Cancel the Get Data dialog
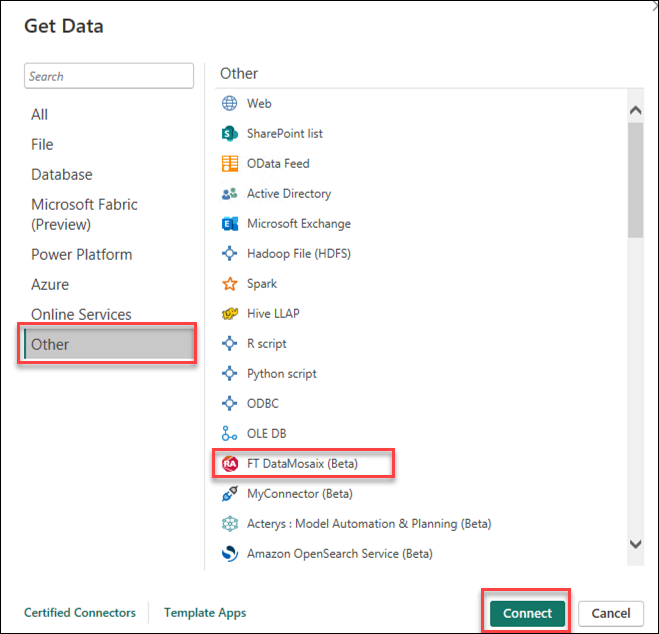The height and width of the screenshot is (634, 659). [610, 613]
